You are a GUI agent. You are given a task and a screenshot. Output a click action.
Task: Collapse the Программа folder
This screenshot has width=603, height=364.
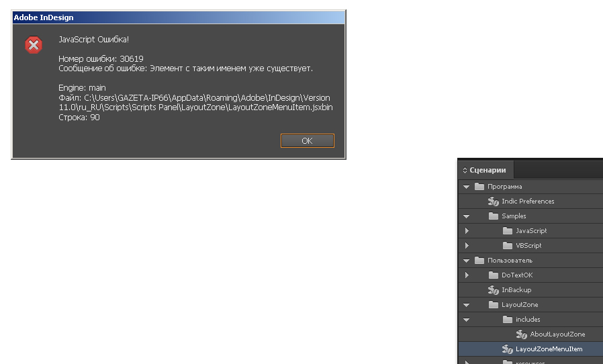click(x=467, y=187)
